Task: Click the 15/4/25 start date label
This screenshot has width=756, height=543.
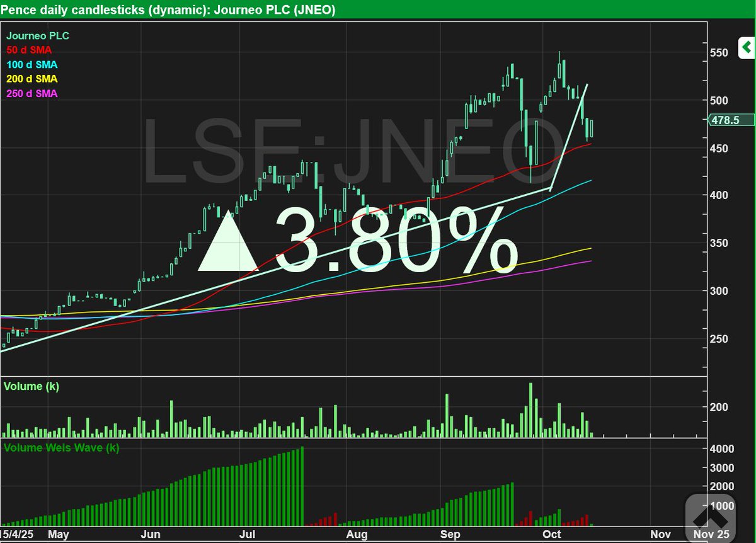Action: (17, 534)
